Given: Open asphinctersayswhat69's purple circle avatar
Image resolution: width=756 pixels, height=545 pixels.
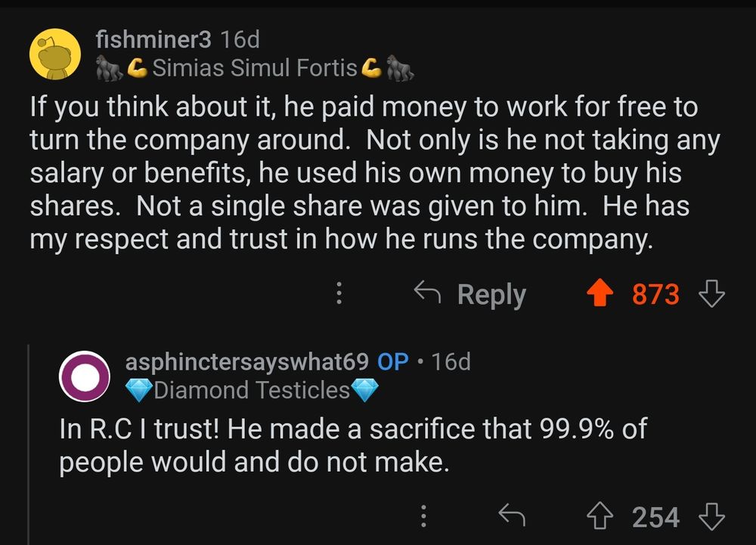Looking at the screenshot, I should coord(85,376).
